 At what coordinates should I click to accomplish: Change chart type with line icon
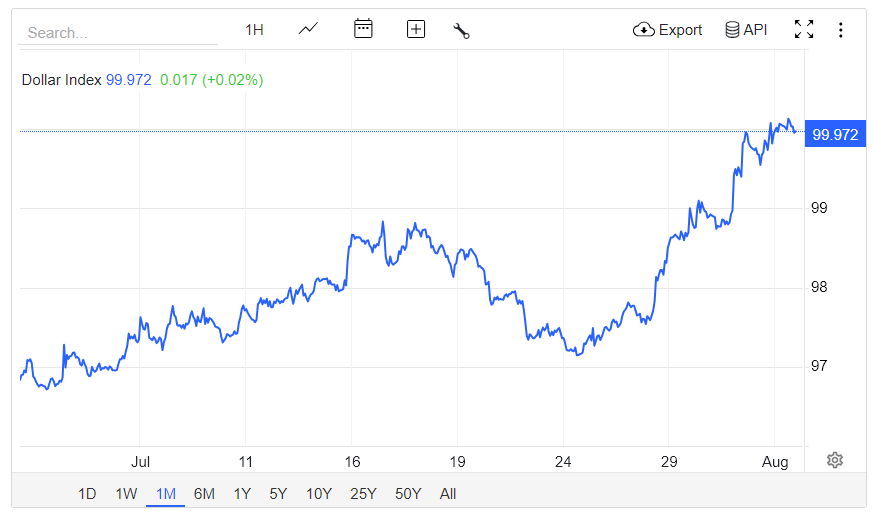pyautogui.click(x=308, y=29)
